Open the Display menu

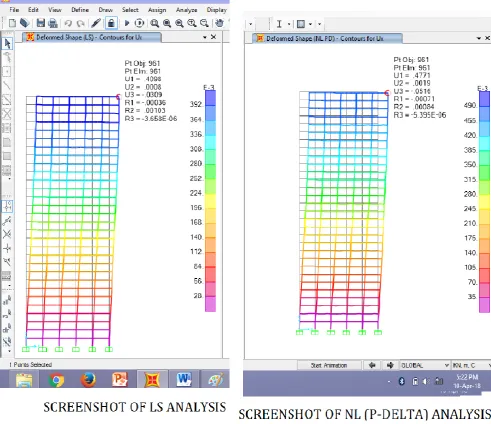pos(217,10)
